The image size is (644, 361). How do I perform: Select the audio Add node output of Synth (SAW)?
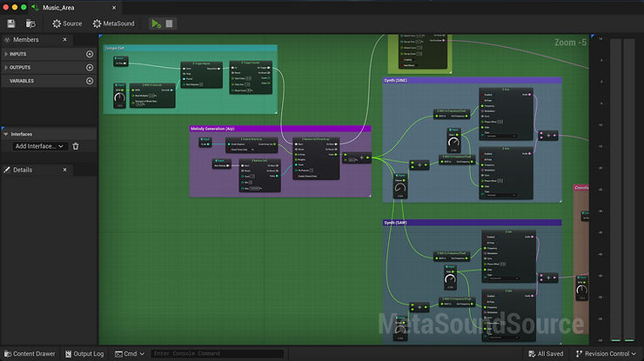[548, 277]
